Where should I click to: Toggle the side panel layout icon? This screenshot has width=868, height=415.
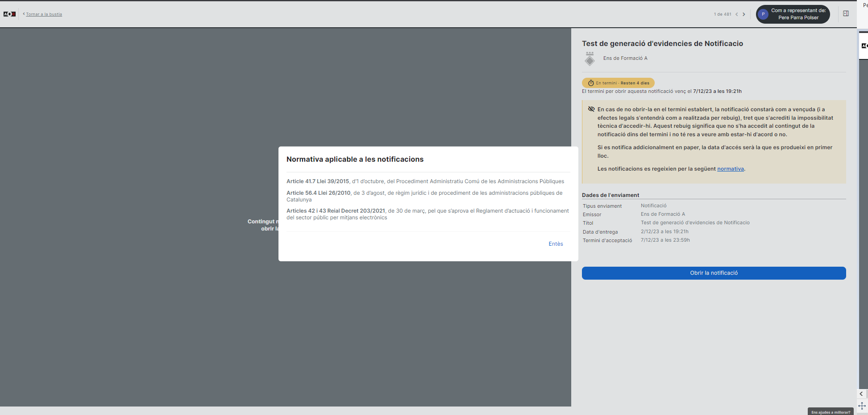point(846,13)
